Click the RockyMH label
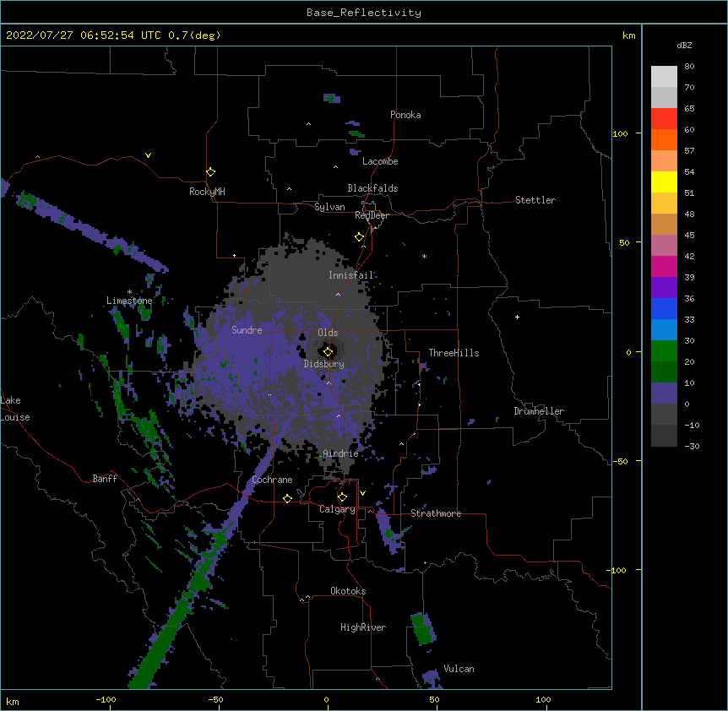 tap(207, 192)
